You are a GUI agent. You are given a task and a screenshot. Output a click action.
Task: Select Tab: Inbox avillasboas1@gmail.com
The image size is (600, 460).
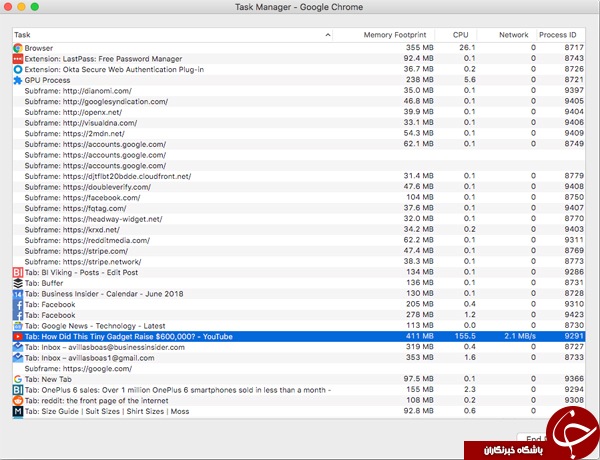click(298, 358)
